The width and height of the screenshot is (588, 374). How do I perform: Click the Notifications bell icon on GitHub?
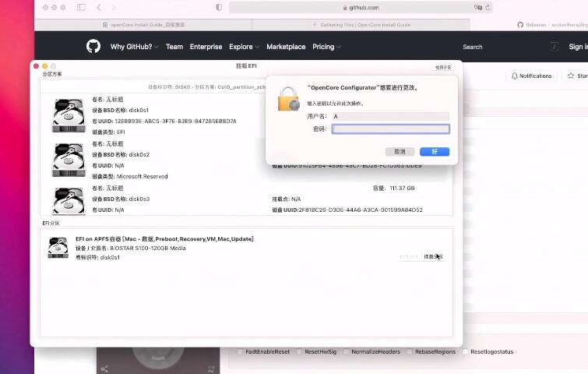[x=515, y=76]
